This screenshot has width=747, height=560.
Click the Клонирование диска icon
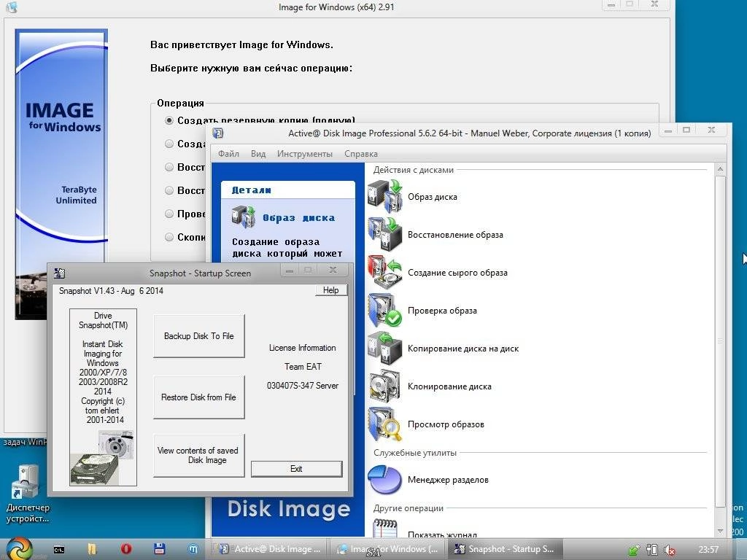[385, 386]
